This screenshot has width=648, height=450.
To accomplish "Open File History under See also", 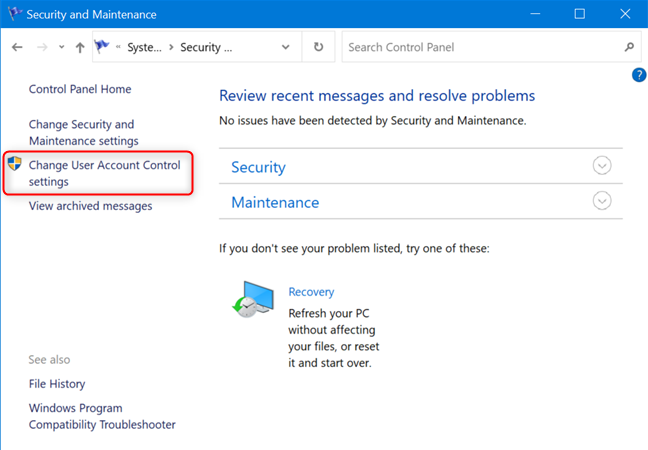I will click(x=57, y=384).
